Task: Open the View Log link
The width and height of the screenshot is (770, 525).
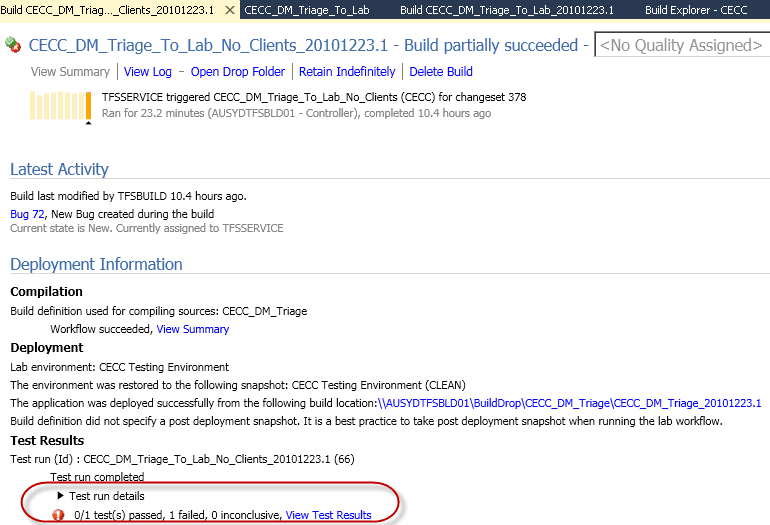Action: point(148,72)
